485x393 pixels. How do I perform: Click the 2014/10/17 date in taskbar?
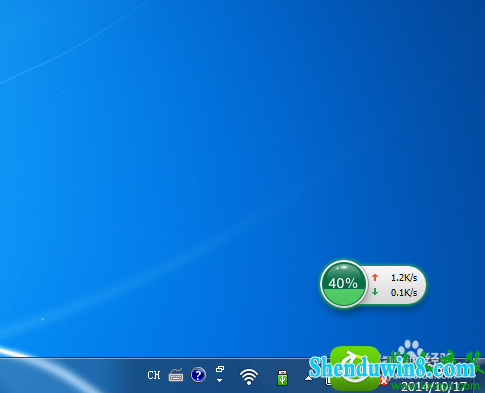click(x=433, y=387)
